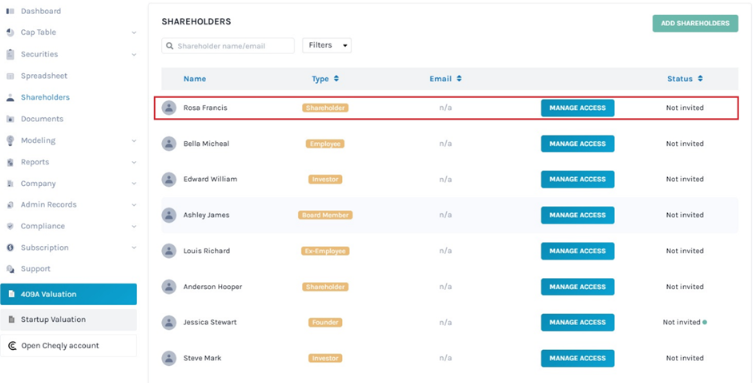Click the Cap Table pie chart icon
The height and width of the screenshot is (383, 754).
tap(10, 32)
